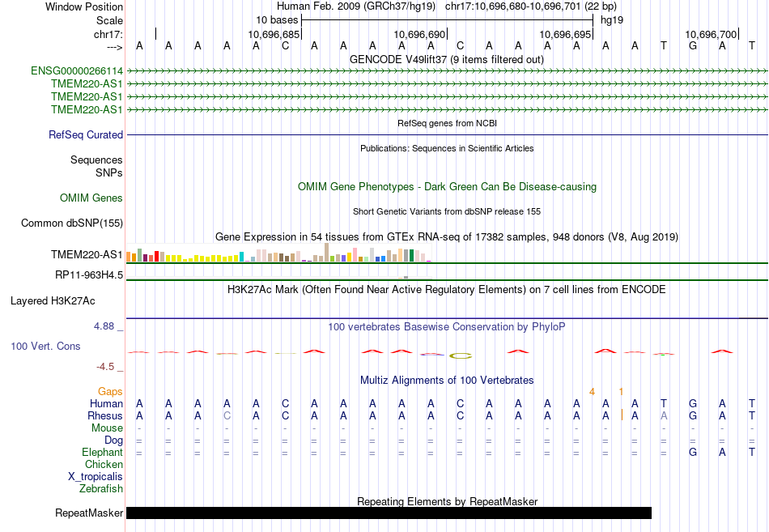Screen dimensions: 769x532
Task: Click the Common dbSNP(155) label
Action: pyautogui.click(x=72, y=223)
